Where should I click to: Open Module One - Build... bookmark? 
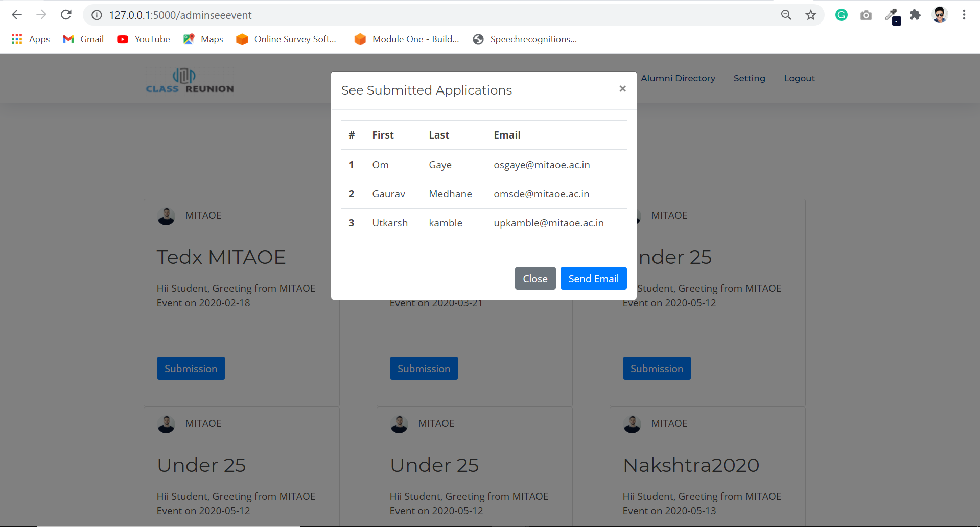pos(407,39)
